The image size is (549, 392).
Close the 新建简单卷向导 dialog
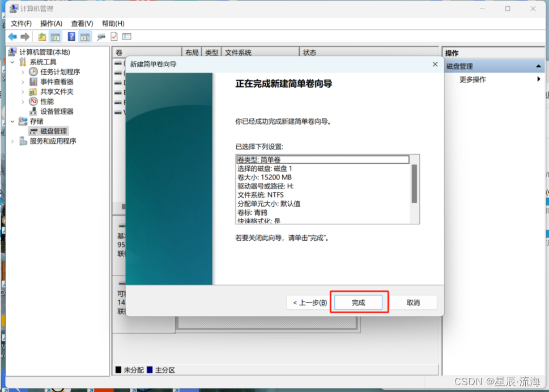pyautogui.click(x=435, y=64)
